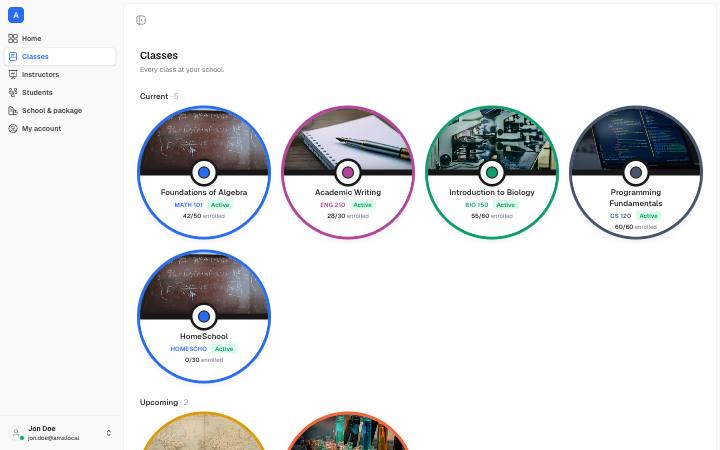Click the 55/60 enrolled count
This screenshot has width=720, height=450.
tap(492, 216)
